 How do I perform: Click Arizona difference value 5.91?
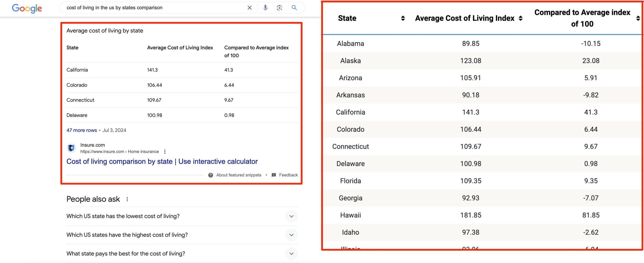point(591,78)
